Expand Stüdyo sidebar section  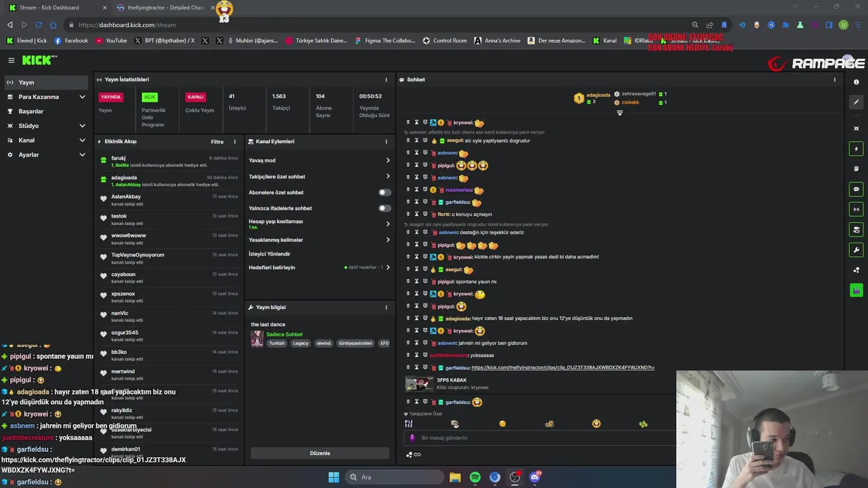pos(82,126)
